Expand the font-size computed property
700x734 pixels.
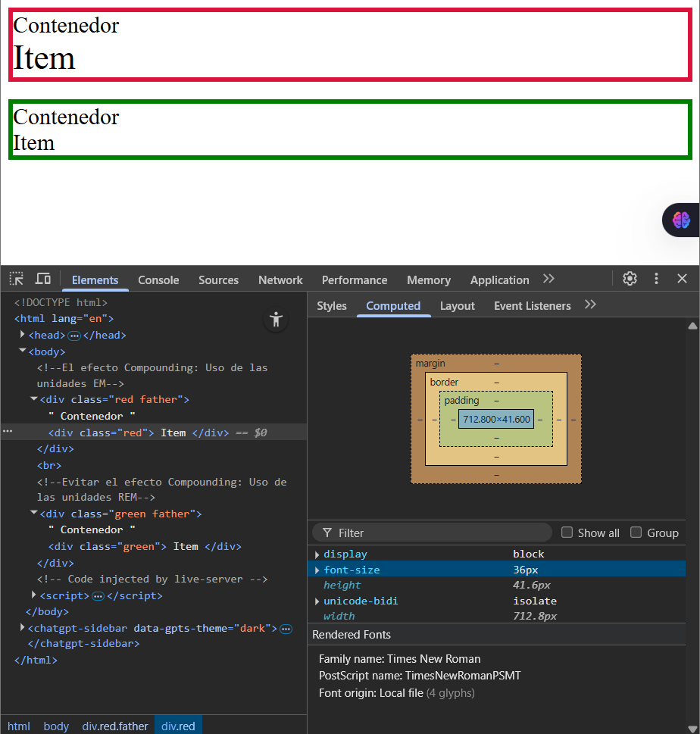(x=317, y=570)
